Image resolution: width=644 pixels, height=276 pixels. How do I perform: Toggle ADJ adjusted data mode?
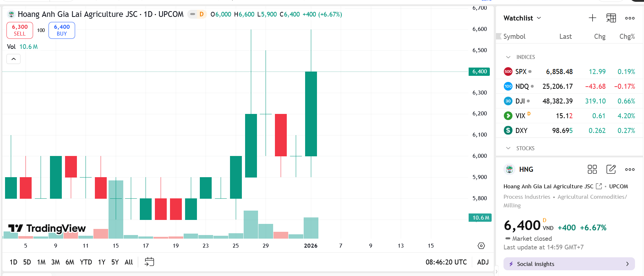pos(483,262)
